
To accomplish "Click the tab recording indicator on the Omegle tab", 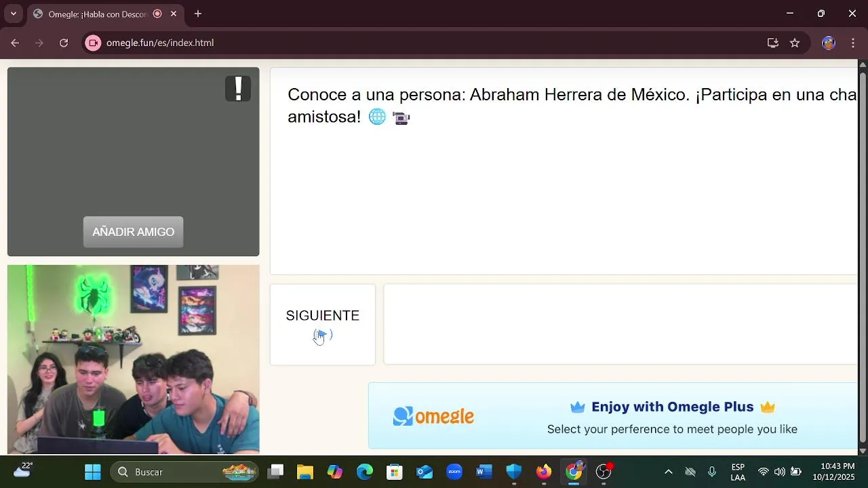I will click(157, 14).
